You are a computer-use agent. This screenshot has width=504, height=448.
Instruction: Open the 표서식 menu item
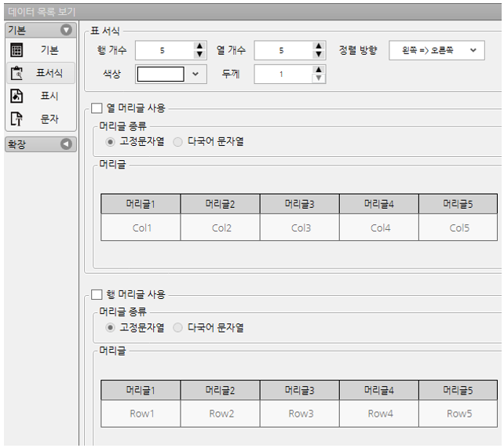[x=41, y=73]
